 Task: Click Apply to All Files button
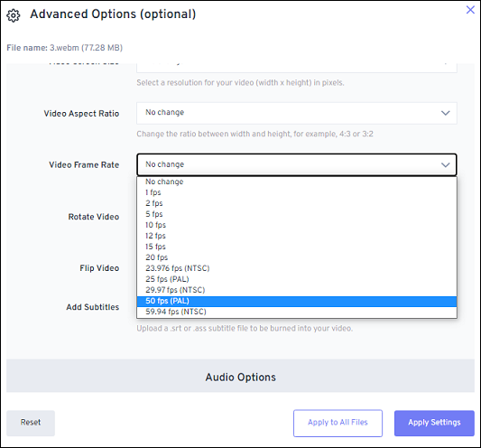click(338, 423)
